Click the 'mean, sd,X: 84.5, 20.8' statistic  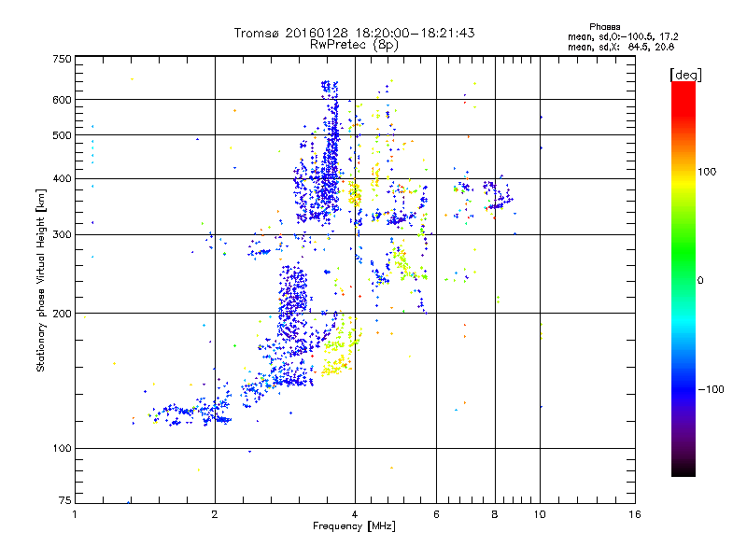pos(621,47)
